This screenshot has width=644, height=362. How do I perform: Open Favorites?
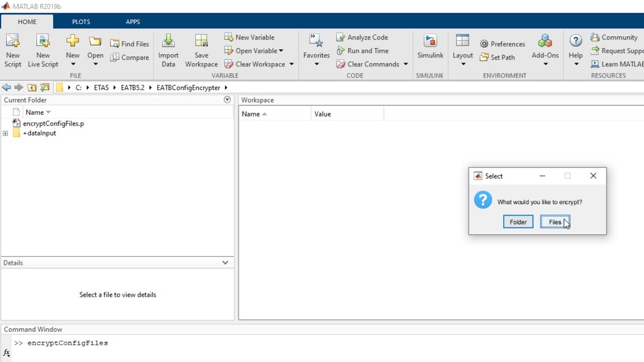316,46
